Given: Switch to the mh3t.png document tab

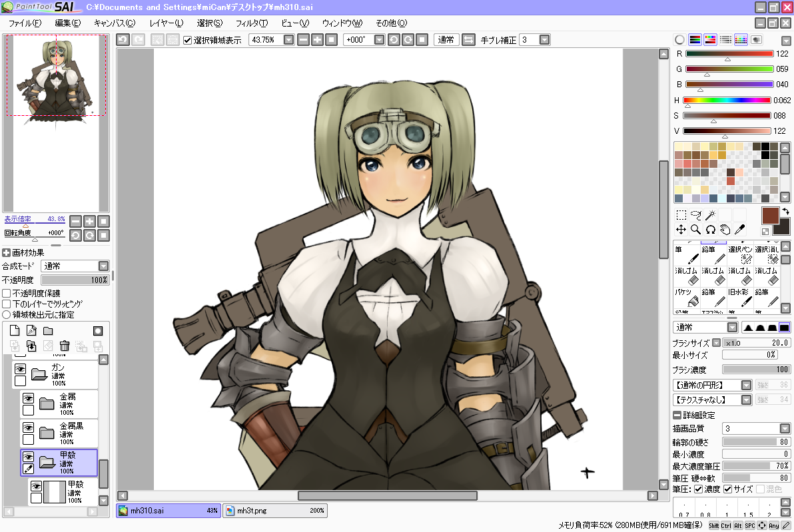Looking at the screenshot, I should [275, 510].
